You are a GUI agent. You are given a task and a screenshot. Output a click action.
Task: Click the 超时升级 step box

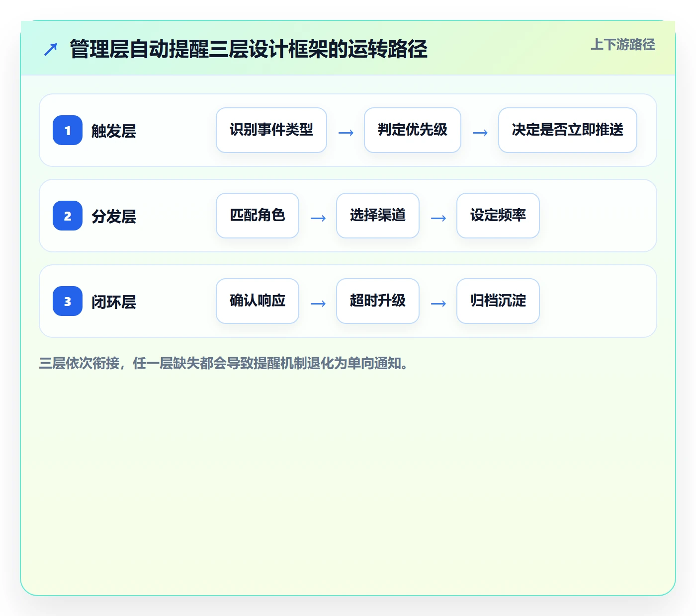click(378, 301)
